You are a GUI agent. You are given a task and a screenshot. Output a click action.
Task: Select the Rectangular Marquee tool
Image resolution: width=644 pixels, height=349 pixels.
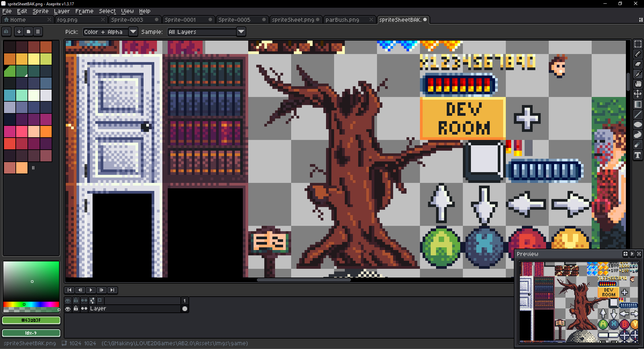638,44
